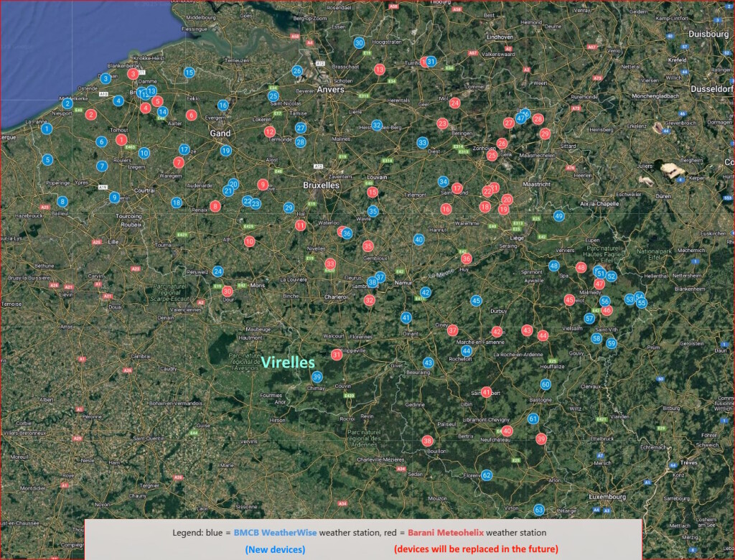The image size is (735, 560).
Task: Select red station marker 31 near Philippeville
Action: click(x=336, y=355)
